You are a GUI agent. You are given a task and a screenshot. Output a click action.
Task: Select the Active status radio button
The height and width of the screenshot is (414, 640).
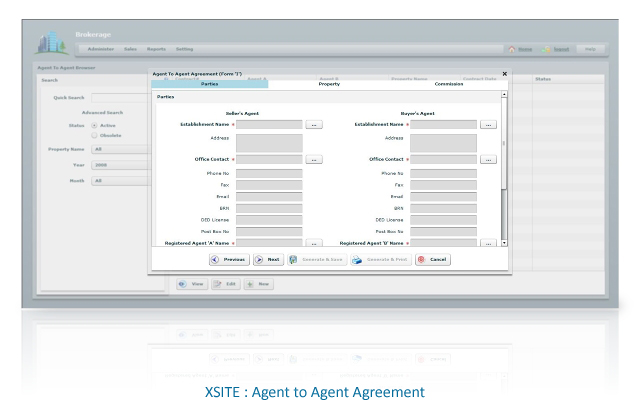click(94, 125)
